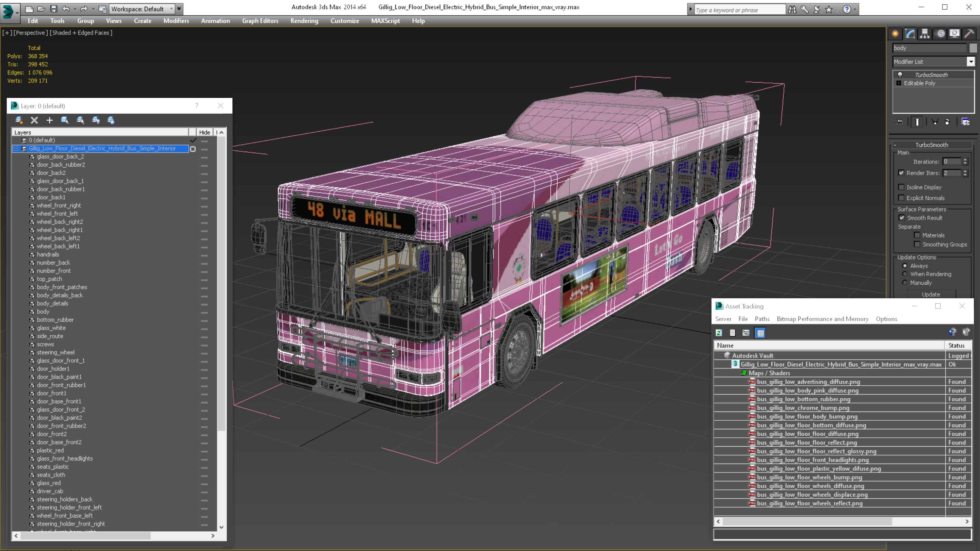The image size is (980, 551).
Task: Click Select Highlighted Objects and Layers icon
Action: pyautogui.click(x=65, y=120)
